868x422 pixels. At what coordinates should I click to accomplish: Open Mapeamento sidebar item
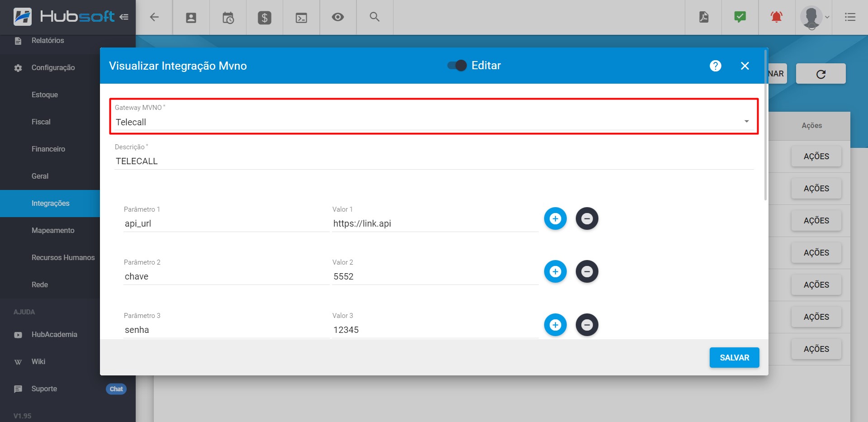[x=53, y=231]
